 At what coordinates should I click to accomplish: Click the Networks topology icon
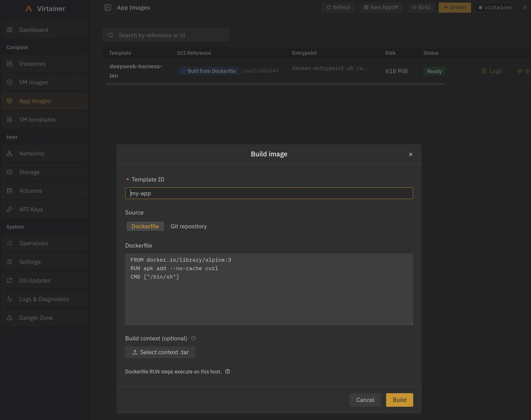10,154
